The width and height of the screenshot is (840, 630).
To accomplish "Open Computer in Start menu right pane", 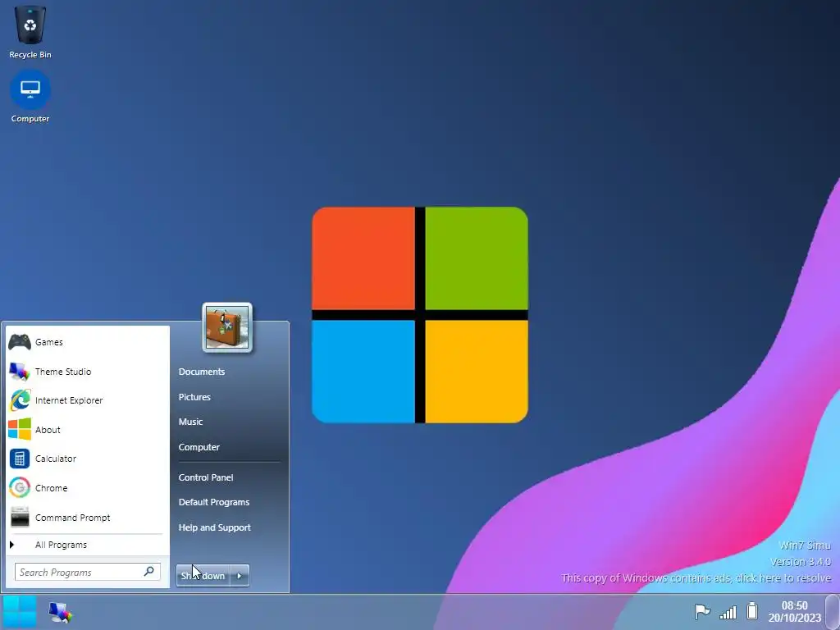I will [x=199, y=447].
